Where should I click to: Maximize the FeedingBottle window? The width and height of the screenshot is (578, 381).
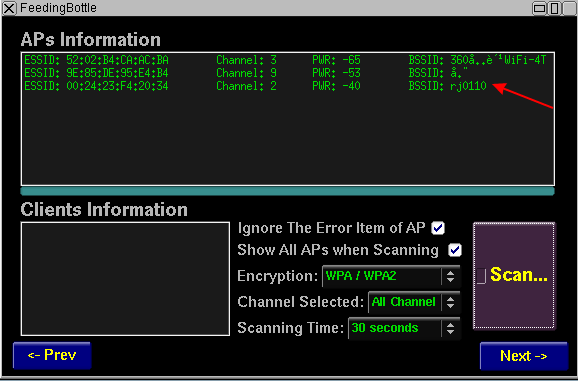point(554,8)
